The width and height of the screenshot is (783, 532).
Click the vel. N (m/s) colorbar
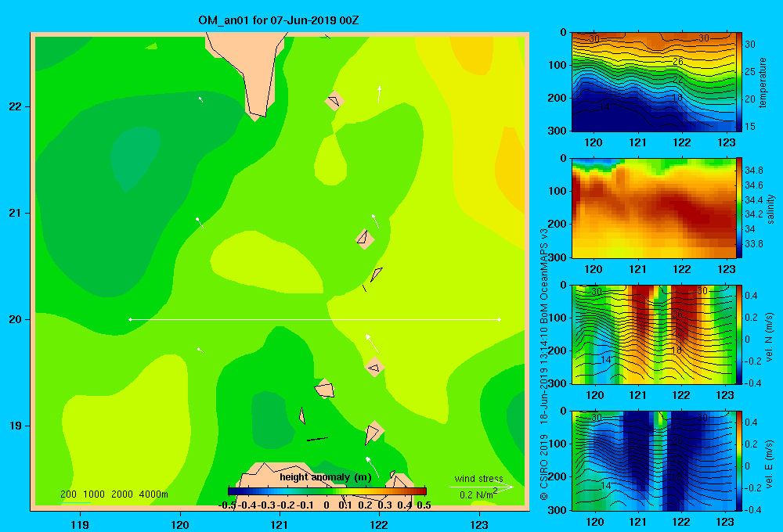click(x=738, y=334)
